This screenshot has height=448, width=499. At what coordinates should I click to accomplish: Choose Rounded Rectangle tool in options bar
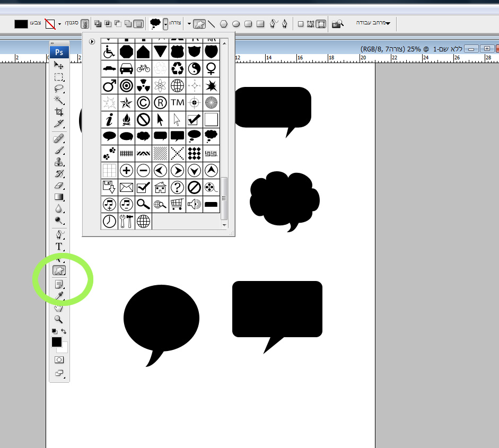(248, 24)
